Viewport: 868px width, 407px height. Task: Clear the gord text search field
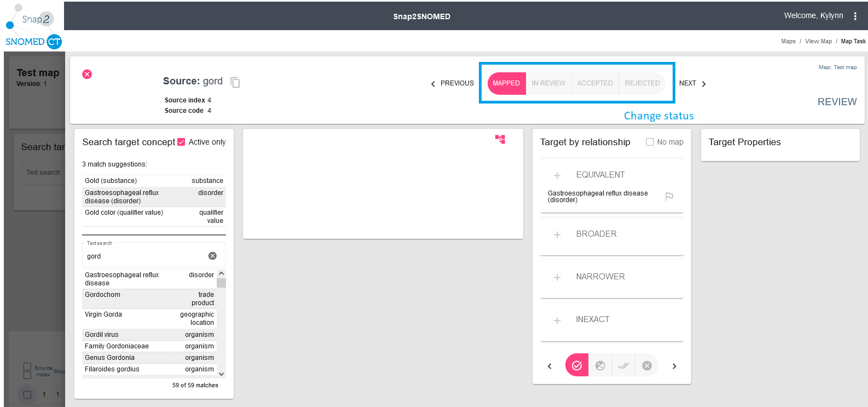pyautogui.click(x=212, y=256)
